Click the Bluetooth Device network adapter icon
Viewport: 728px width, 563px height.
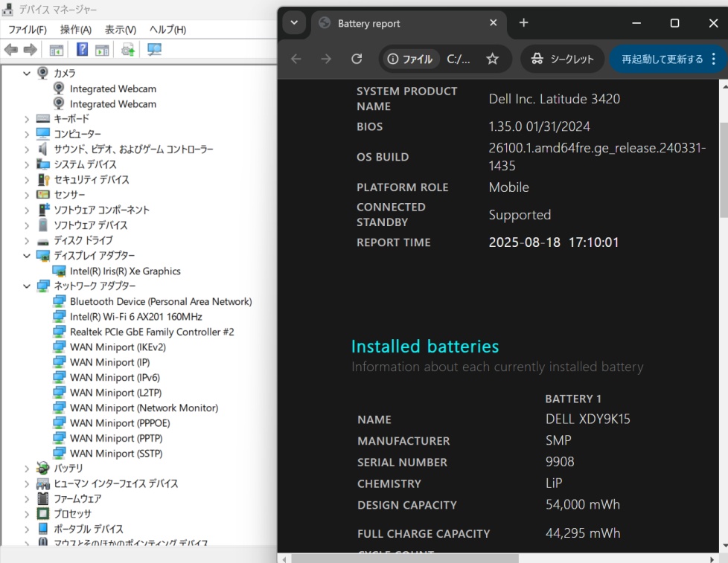59,301
